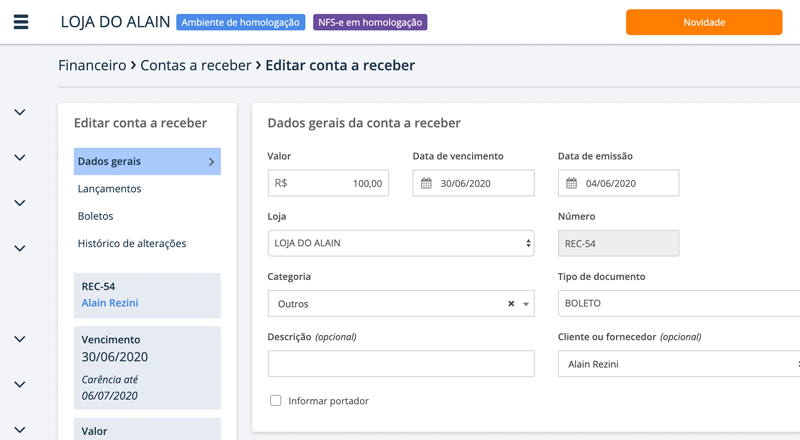Open the Alain Rezini customer link
The width and height of the screenshot is (800, 440).
[110, 303]
